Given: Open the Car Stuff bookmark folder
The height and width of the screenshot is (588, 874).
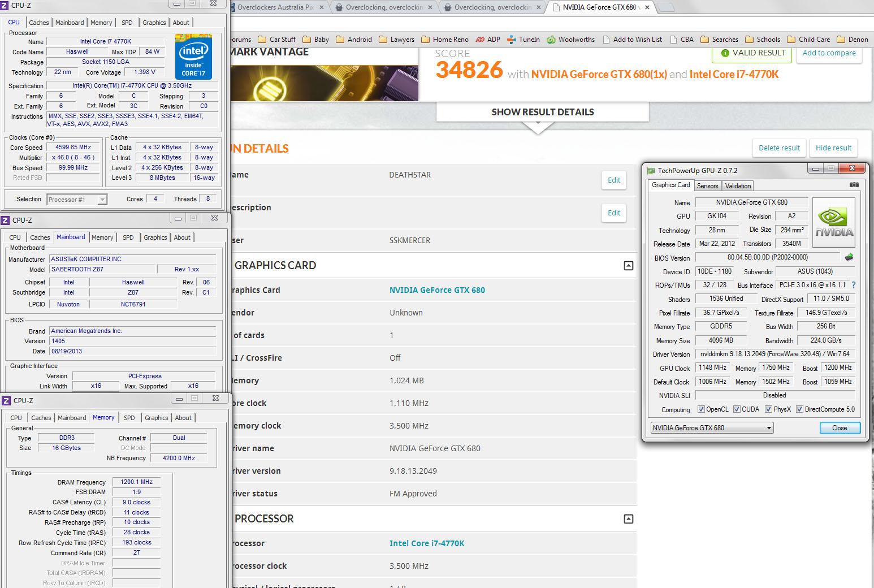Looking at the screenshot, I should tap(276, 40).
